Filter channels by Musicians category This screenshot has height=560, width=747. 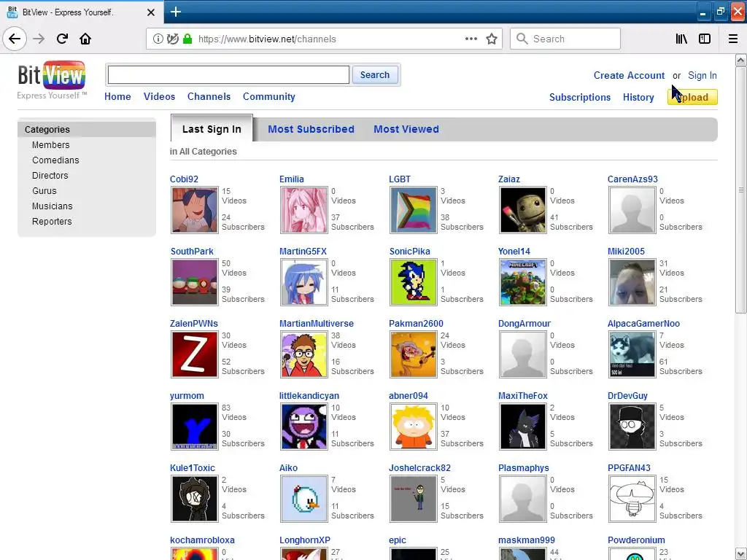[x=53, y=206]
